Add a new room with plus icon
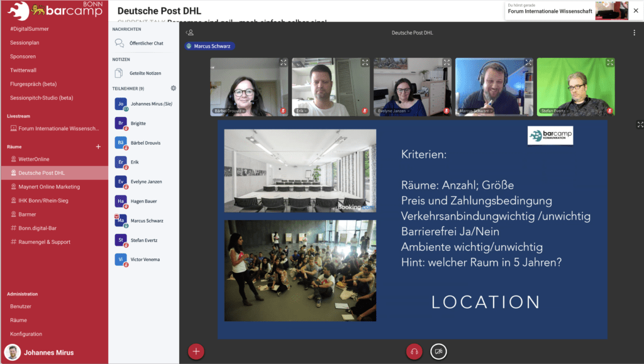644x364 pixels. tap(98, 146)
